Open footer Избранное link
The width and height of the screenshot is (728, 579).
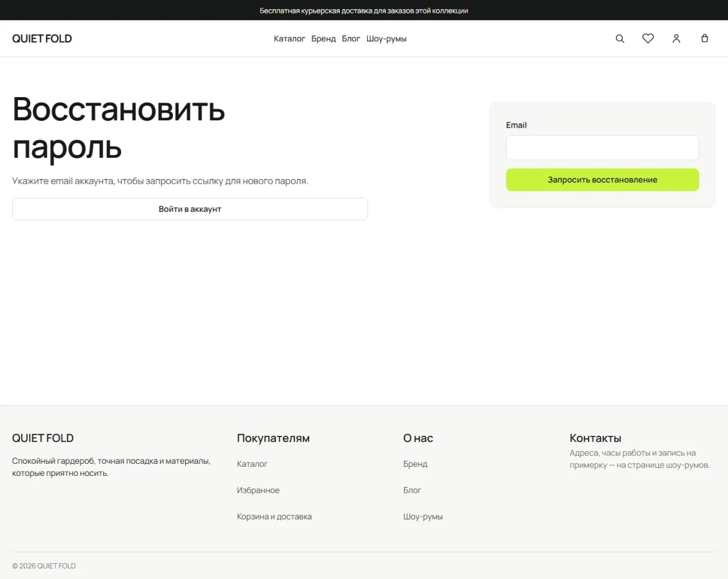[x=258, y=490]
